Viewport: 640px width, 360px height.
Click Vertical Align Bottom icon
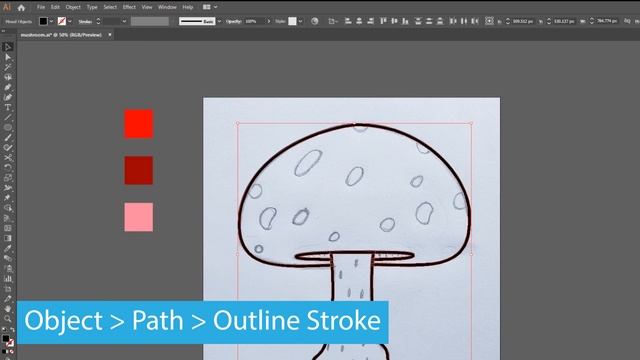pyautogui.click(x=405, y=21)
